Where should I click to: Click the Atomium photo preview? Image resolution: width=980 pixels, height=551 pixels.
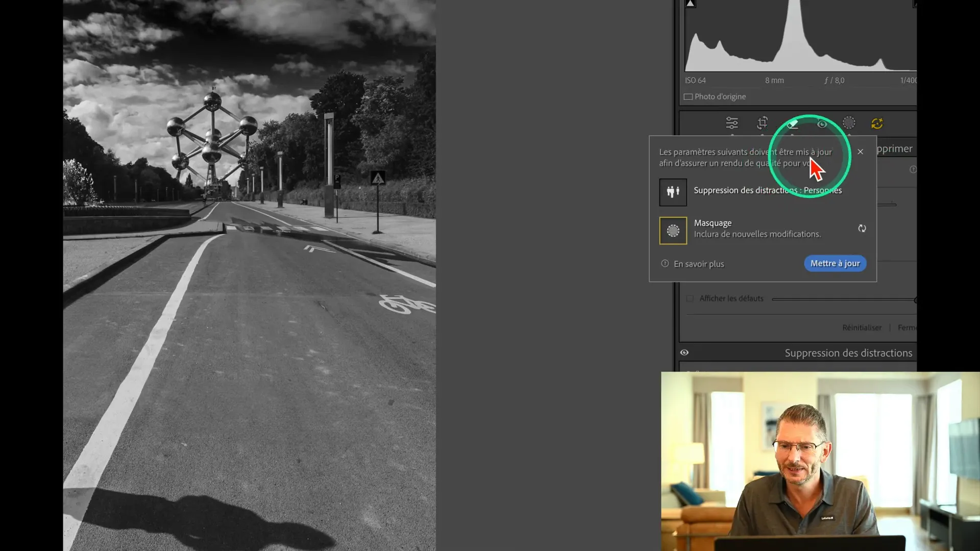click(x=249, y=275)
